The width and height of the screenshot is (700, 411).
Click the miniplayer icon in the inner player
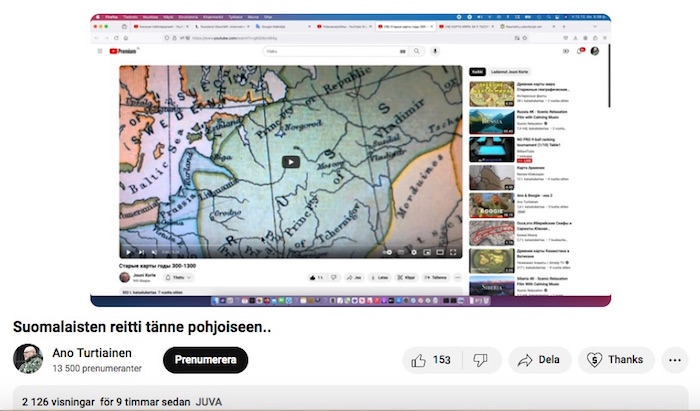[x=427, y=252]
